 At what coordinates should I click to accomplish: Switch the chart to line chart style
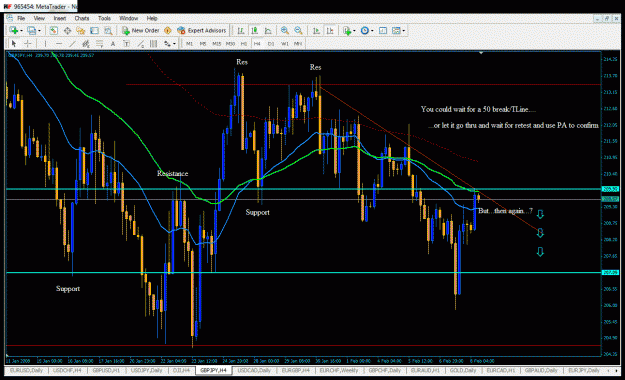[268, 30]
